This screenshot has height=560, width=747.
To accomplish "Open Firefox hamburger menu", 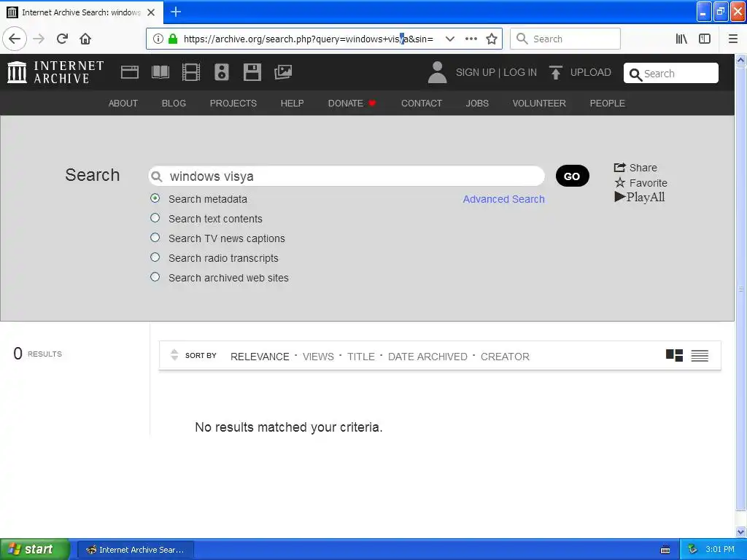I will point(733,39).
